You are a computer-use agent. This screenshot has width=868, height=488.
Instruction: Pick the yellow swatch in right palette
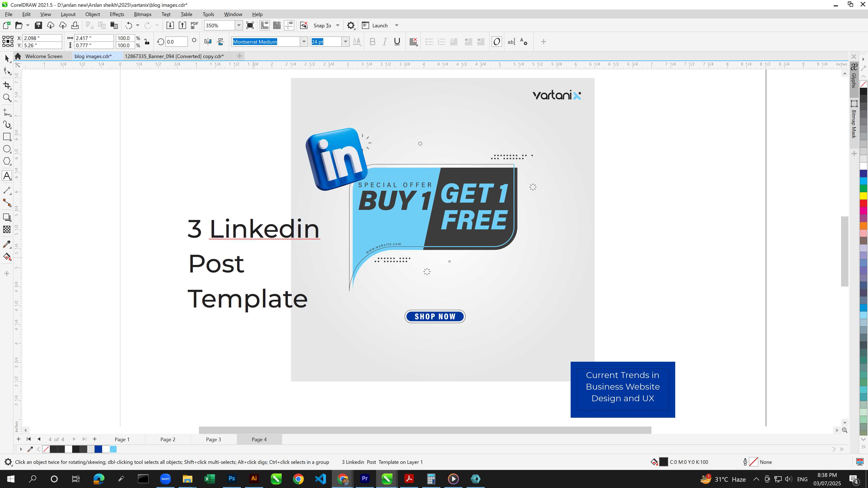click(863, 196)
